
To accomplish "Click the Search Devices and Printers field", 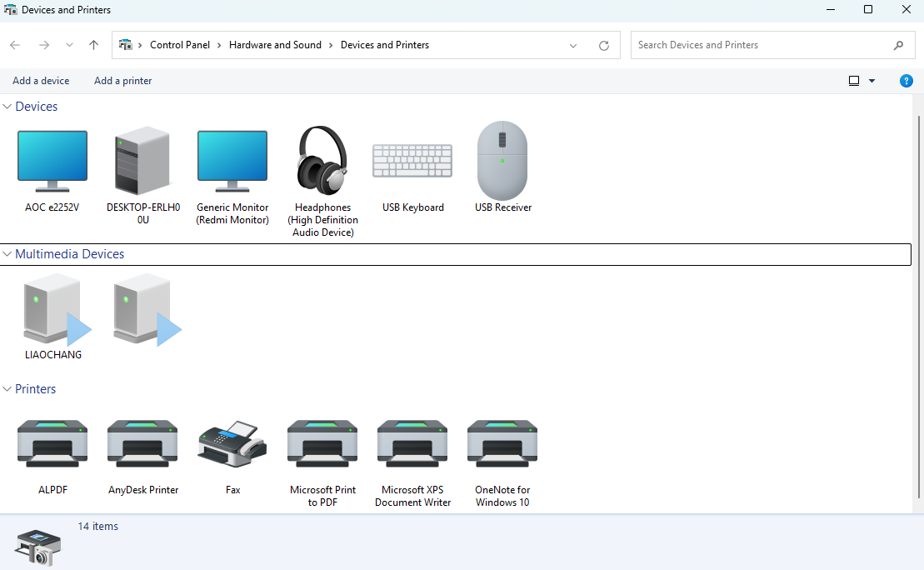I will pos(762,45).
